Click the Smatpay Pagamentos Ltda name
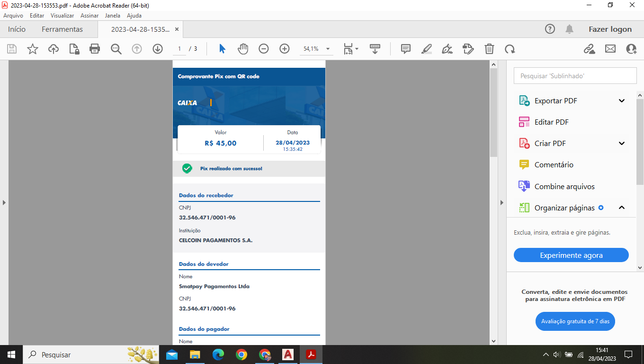The width and height of the screenshot is (644, 364). tap(214, 286)
